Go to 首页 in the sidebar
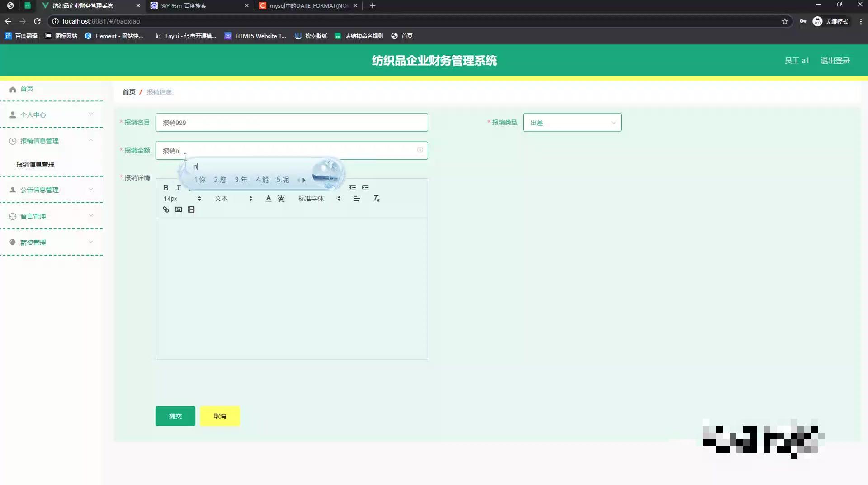 (x=27, y=89)
